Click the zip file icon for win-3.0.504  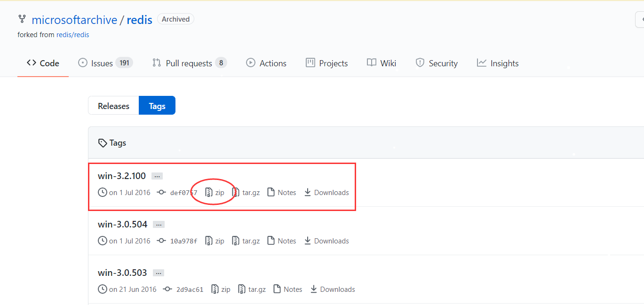[208, 241]
